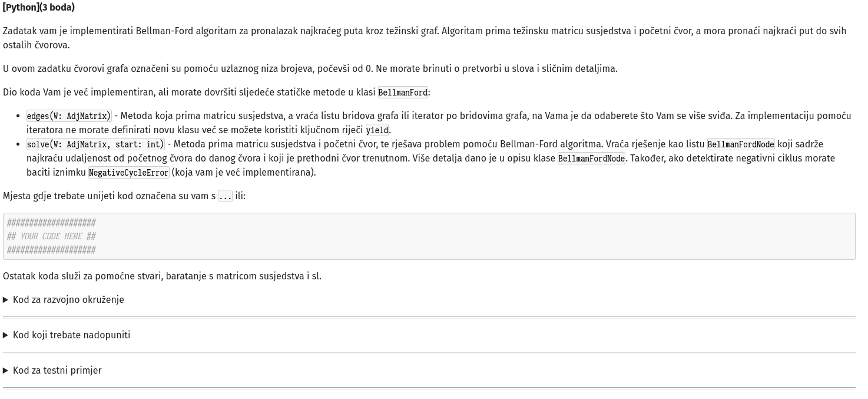Click the "BellmanFord" class name before the colon
868x399 pixels.
403,93
